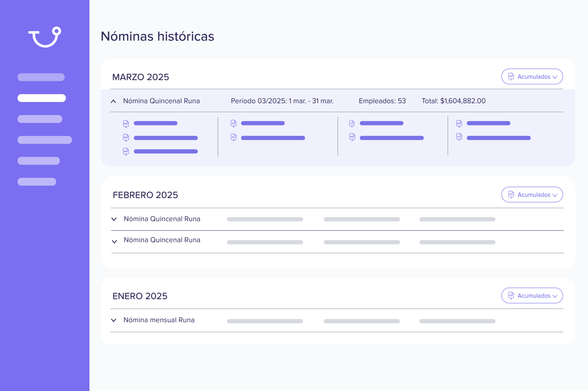Click XLS download icon in fourth column
This screenshot has width=588, height=391.
click(x=459, y=137)
